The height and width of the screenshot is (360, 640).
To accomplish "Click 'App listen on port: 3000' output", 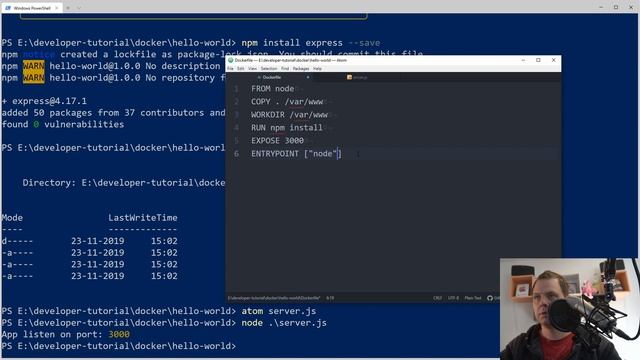I will [66, 335].
